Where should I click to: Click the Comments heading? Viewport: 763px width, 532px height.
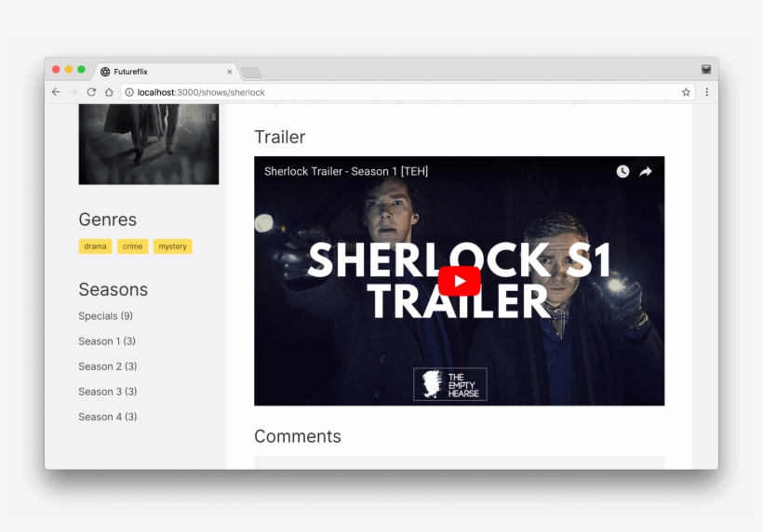click(298, 437)
